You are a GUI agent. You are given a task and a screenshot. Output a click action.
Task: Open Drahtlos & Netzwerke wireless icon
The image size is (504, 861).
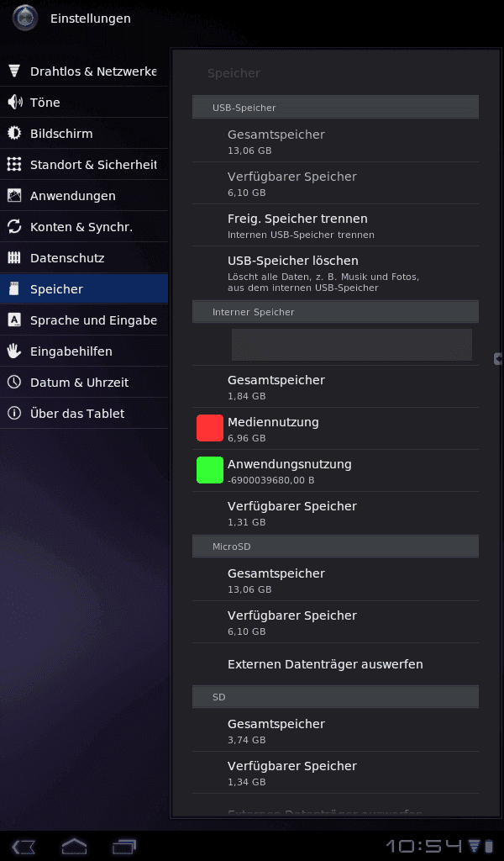click(14, 71)
